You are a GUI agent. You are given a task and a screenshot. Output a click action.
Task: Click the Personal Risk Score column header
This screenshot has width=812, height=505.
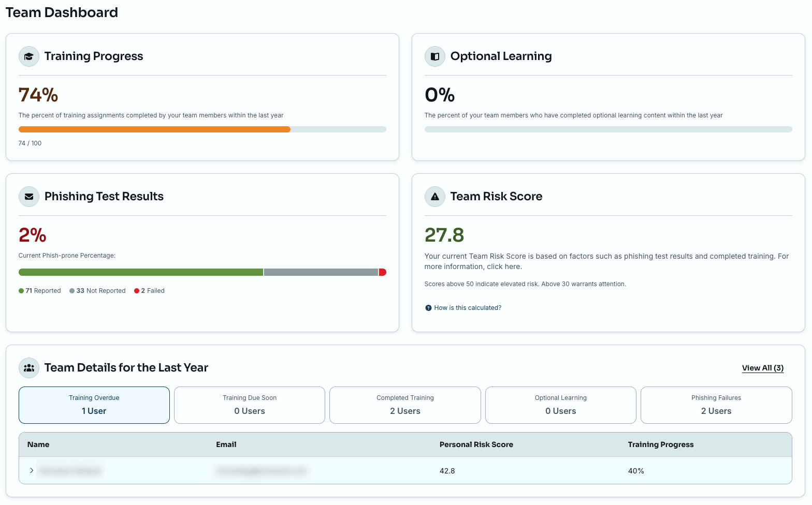click(476, 444)
